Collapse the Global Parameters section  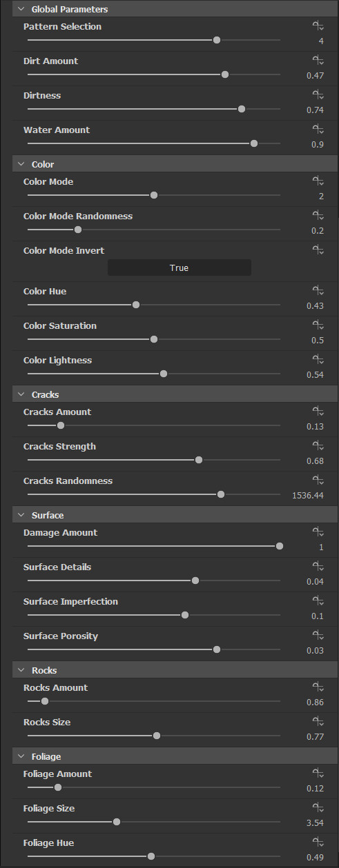(21, 10)
